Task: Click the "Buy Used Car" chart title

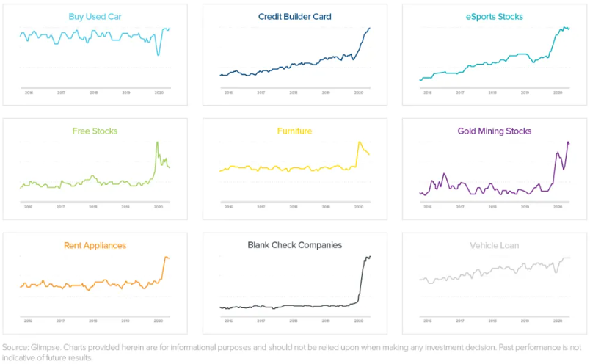Action: (95, 16)
